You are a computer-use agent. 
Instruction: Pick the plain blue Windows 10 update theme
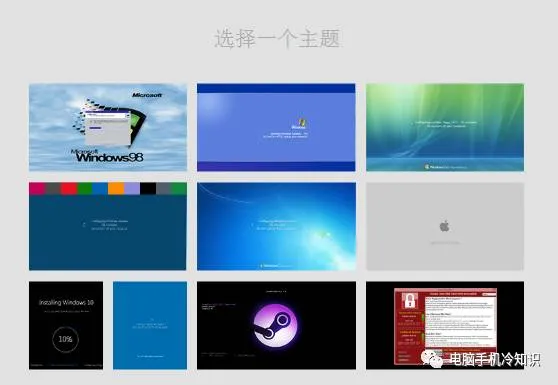(150, 325)
